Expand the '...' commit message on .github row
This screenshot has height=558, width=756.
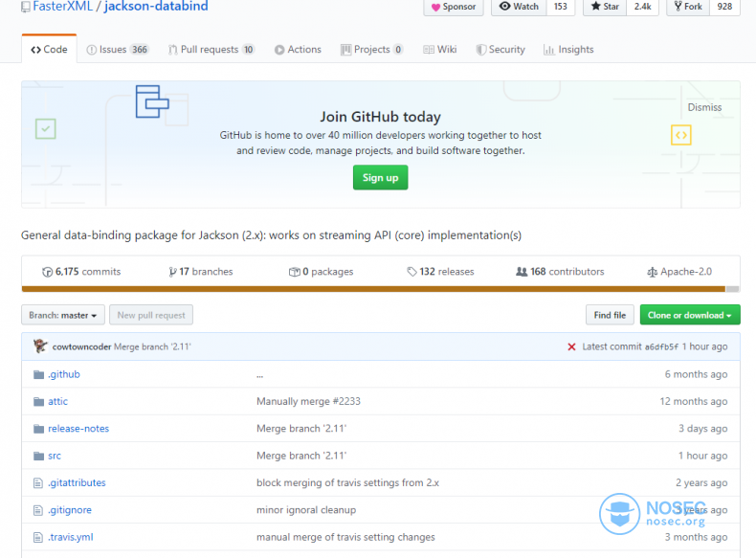coord(260,376)
